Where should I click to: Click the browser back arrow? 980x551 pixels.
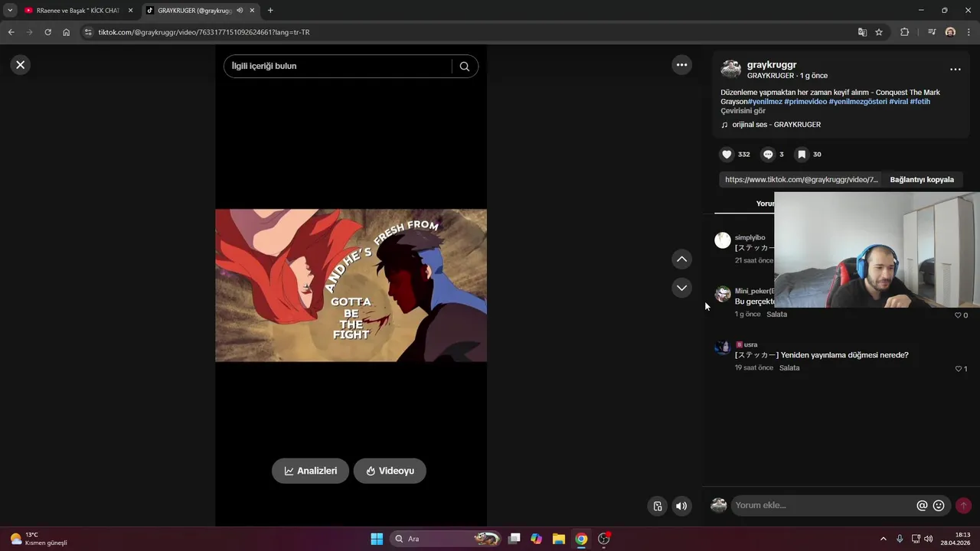[11, 32]
